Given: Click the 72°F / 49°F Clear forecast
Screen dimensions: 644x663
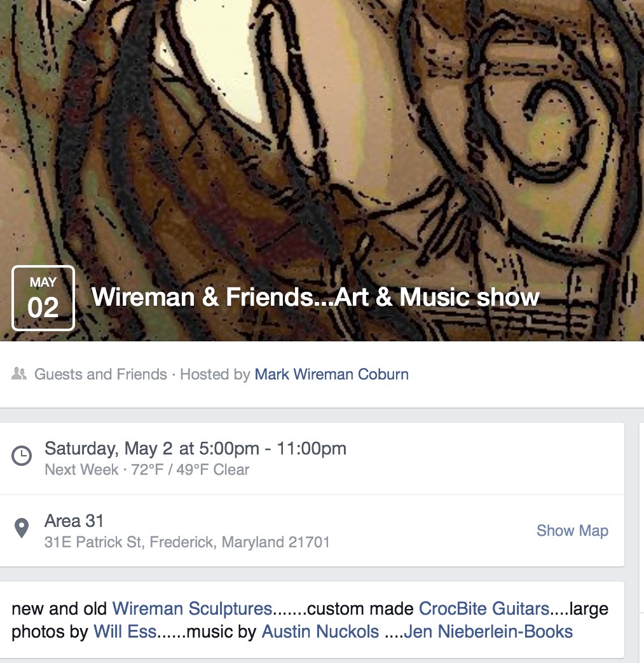Looking at the screenshot, I should (190, 470).
